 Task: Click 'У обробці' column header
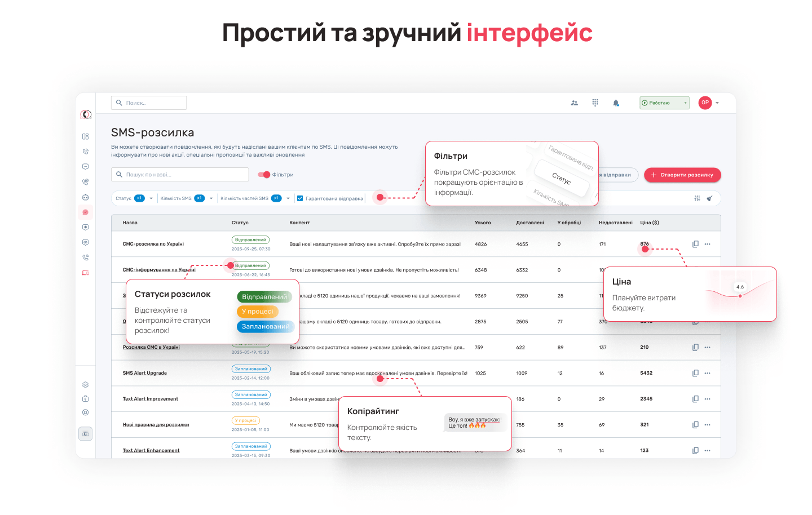point(569,223)
